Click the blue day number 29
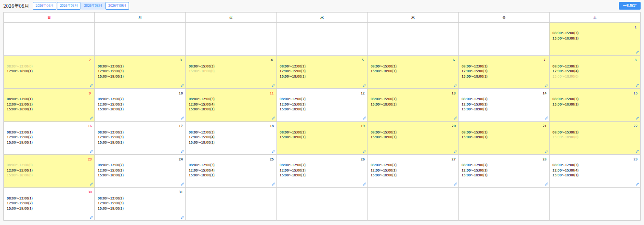This screenshot has width=644, height=225. click(x=635, y=159)
